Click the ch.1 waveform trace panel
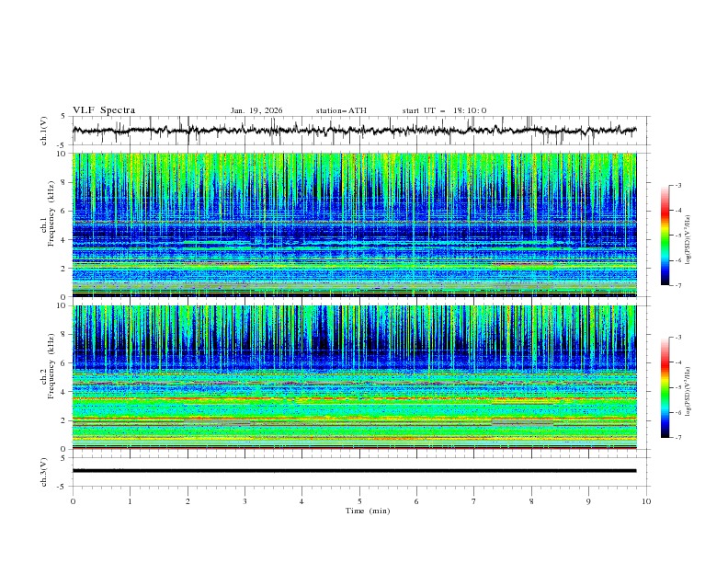This screenshot has width=728, height=563. (361, 131)
